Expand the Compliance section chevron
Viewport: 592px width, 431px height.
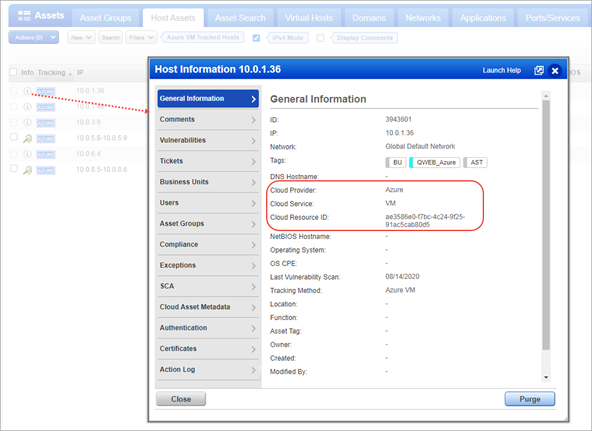pyautogui.click(x=253, y=245)
